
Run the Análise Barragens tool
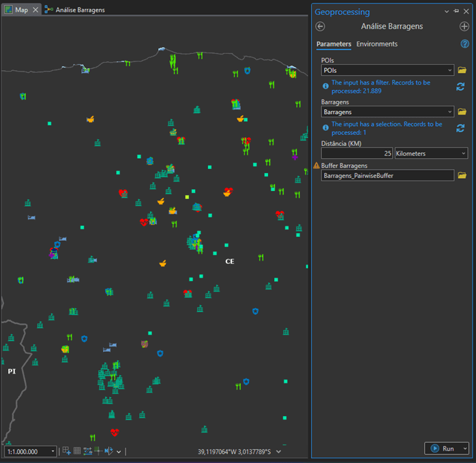(x=442, y=449)
